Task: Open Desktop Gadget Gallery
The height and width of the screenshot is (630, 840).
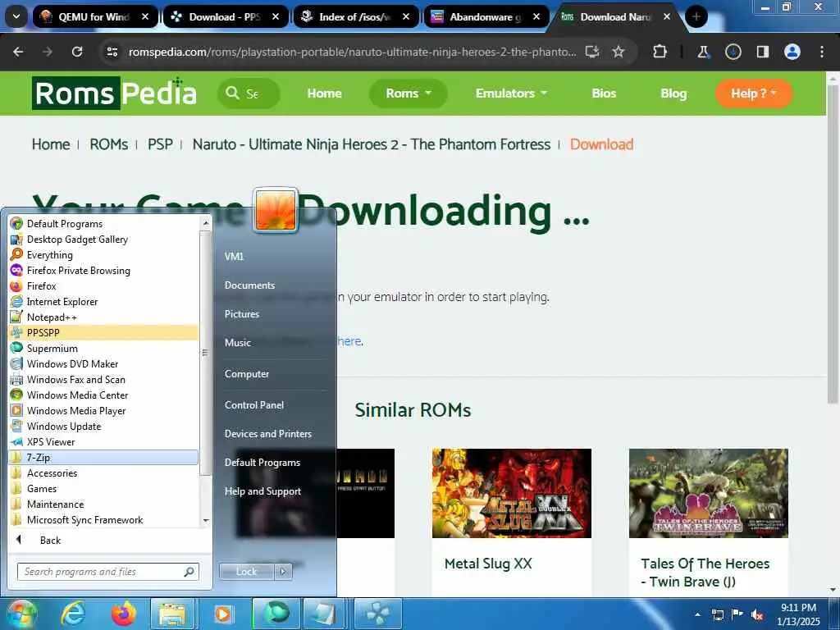Action: click(x=103, y=240)
